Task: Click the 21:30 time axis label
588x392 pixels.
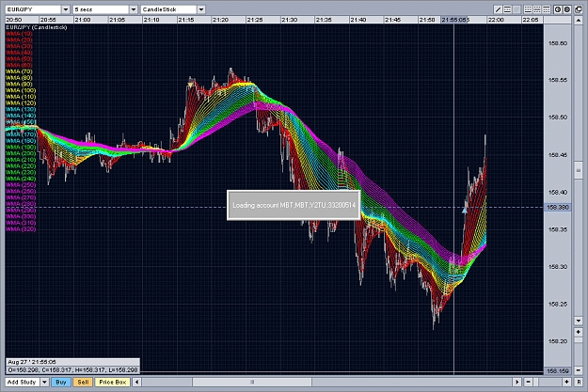Action: coord(289,20)
